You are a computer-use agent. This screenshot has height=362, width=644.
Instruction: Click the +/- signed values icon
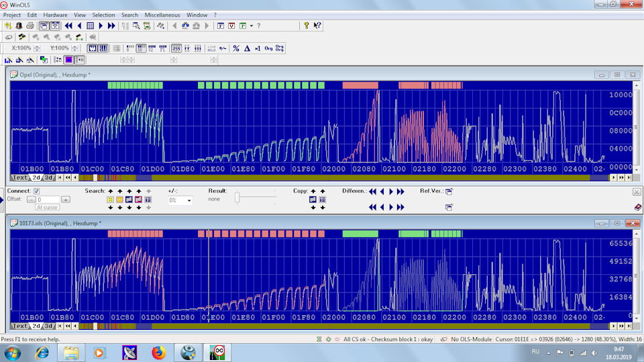pyautogui.click(x=222, y=48)
